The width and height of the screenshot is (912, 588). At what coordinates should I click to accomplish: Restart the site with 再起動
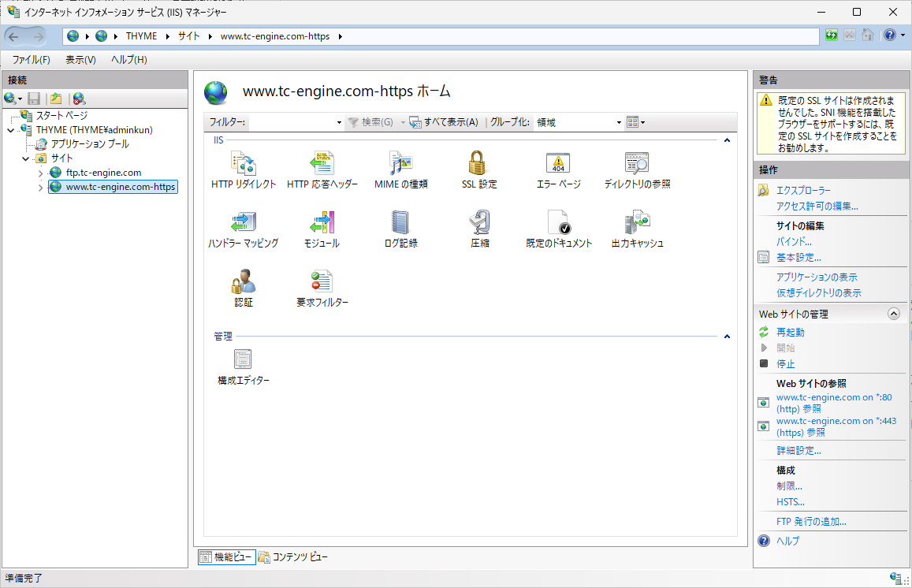791,332
